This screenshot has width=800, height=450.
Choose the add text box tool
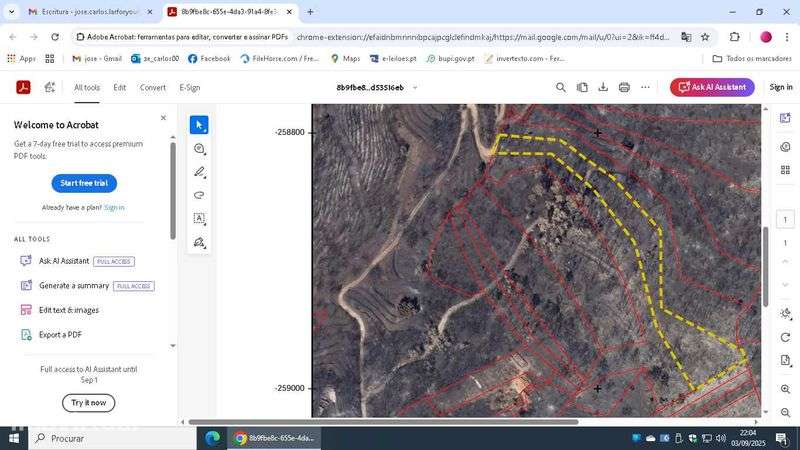199,218
